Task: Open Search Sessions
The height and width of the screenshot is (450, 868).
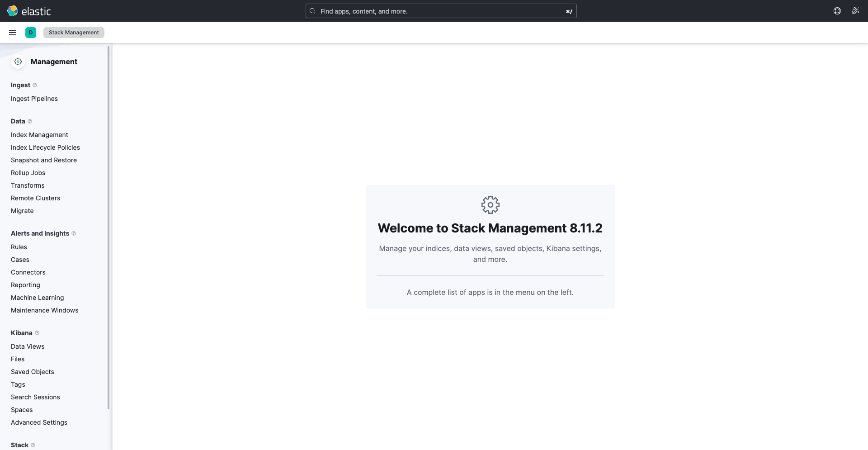Action: [x=35, y=397]
